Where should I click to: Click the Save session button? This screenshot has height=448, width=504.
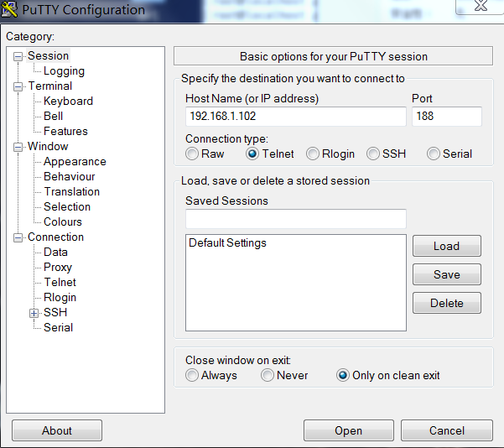[447, 274]
